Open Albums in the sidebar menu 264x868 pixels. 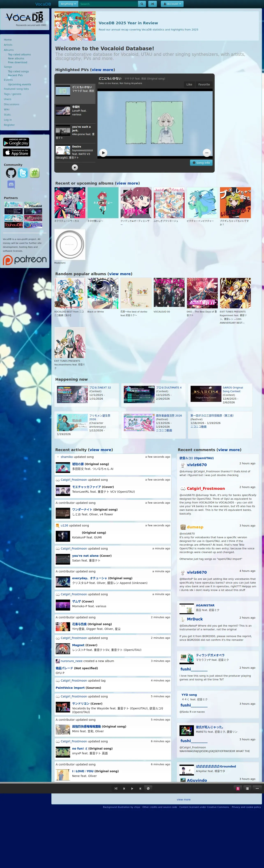click(9, 50)
